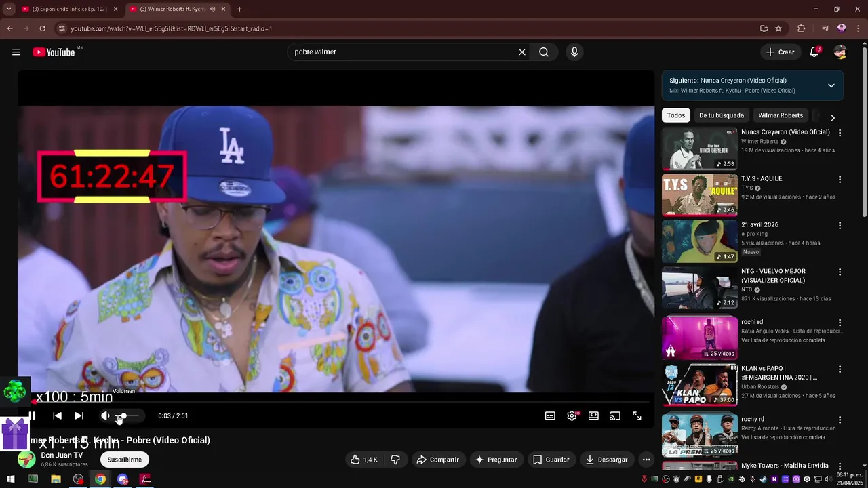The width and height of the screenshot is (868, 488).
Task: Open options menu for NTG - VUELVO MEJOR
Action: coord(840,272)
